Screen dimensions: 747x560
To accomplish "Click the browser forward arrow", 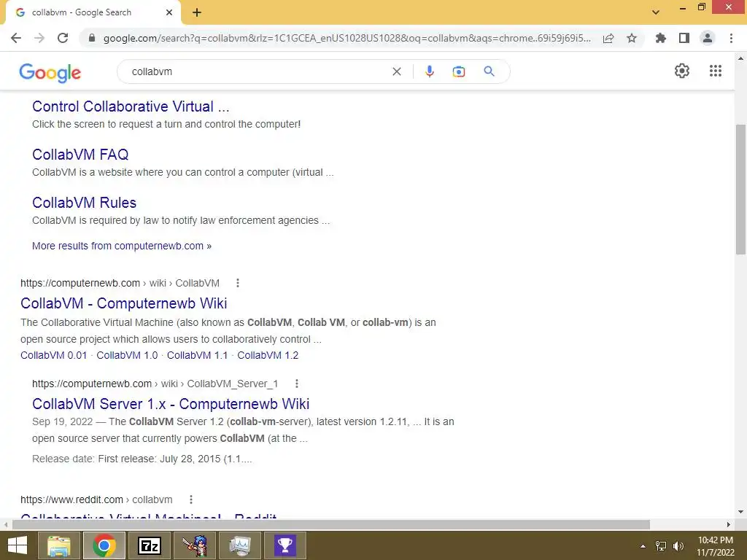I will [x=39, y=38].
